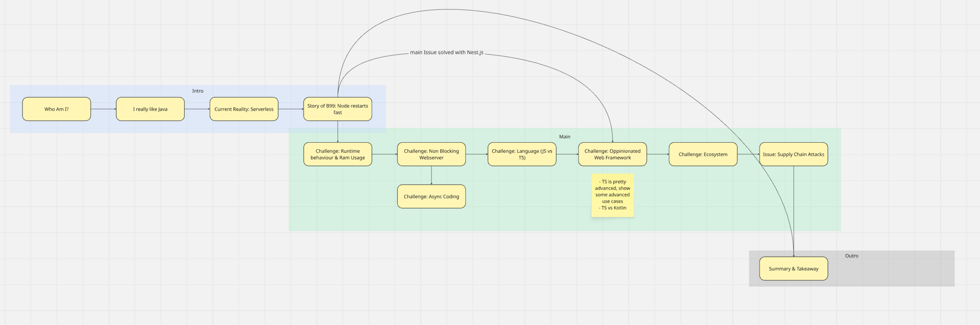Select the "Main" frame title
The height and width of the screenshot is (325, 980).
(564, 137)
